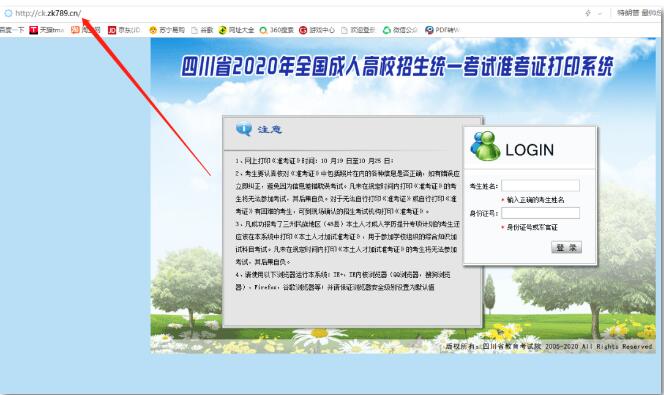Click the 身份证号 input field
Viewport: 664px width, 395px height.
pos(540,213)
